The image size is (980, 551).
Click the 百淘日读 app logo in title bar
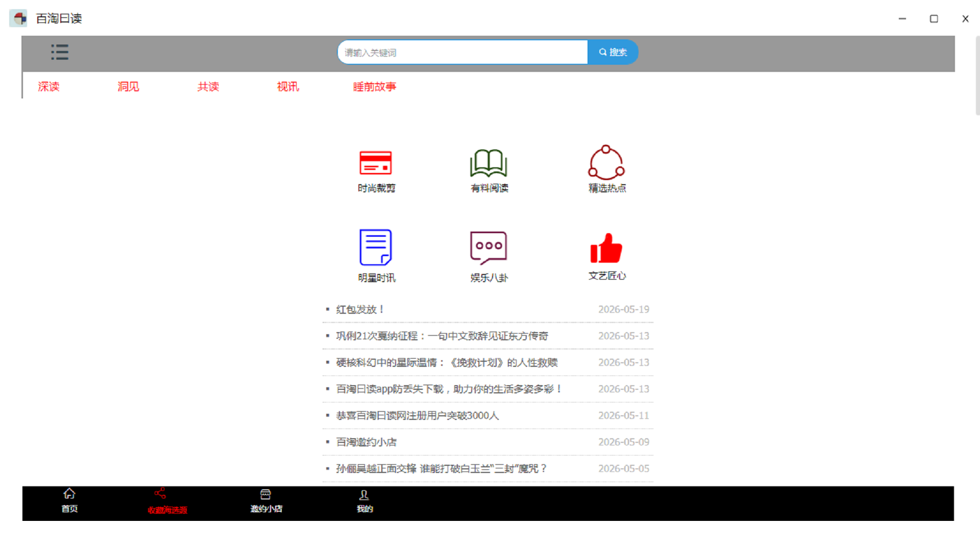point(19,18)
